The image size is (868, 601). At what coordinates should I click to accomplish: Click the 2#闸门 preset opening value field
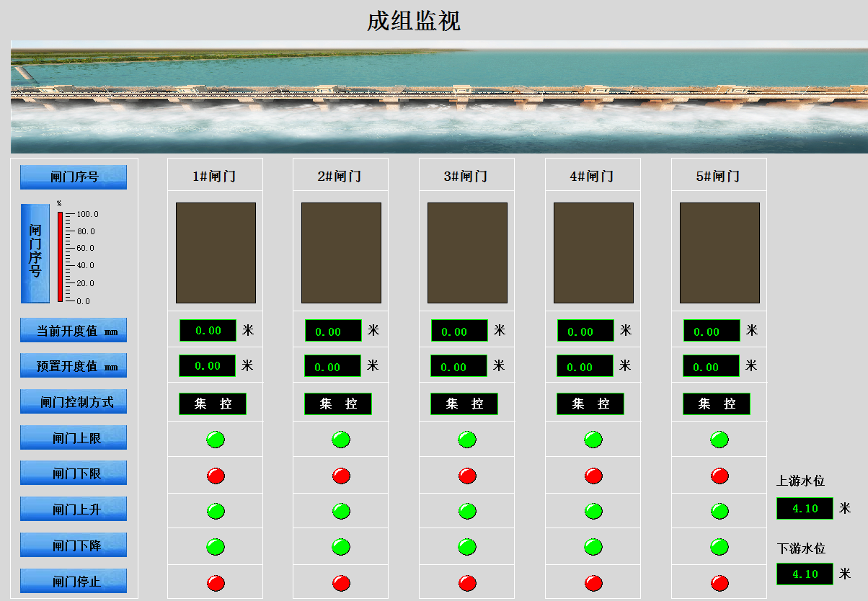click(x=332, y=366)
